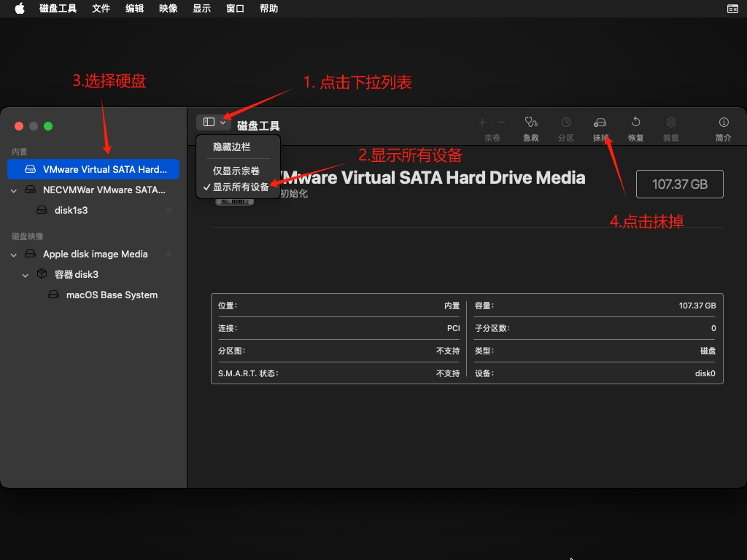Click the remove volume minus icon
The width and height of the screenshot is (747, 560).
pyautogui.click(x=501, y=122)
